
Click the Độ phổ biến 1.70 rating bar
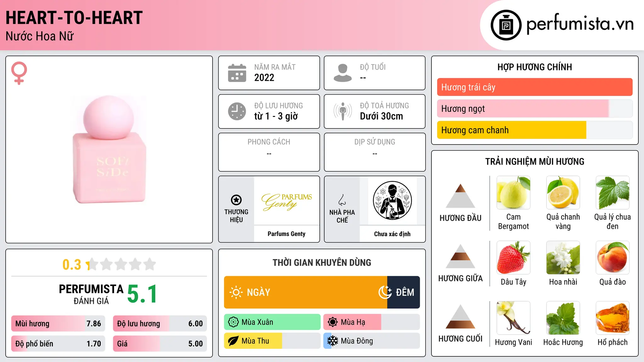tap(58, 343)
